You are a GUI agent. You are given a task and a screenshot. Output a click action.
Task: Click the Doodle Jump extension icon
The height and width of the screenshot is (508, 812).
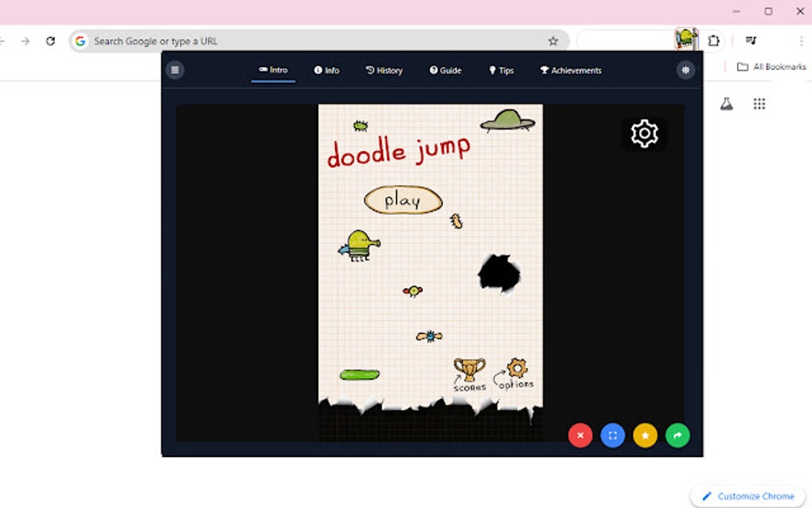pos(684,37)
